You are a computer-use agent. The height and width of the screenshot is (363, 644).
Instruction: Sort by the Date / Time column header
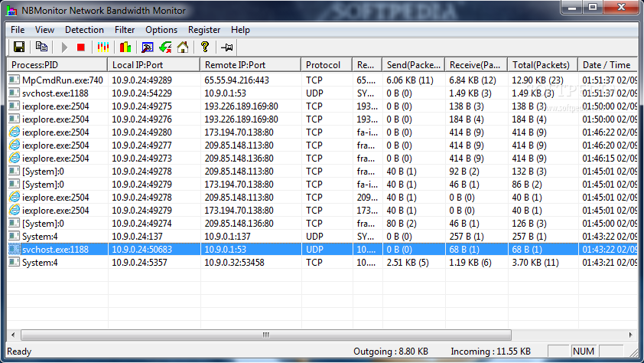click(607, 65)
